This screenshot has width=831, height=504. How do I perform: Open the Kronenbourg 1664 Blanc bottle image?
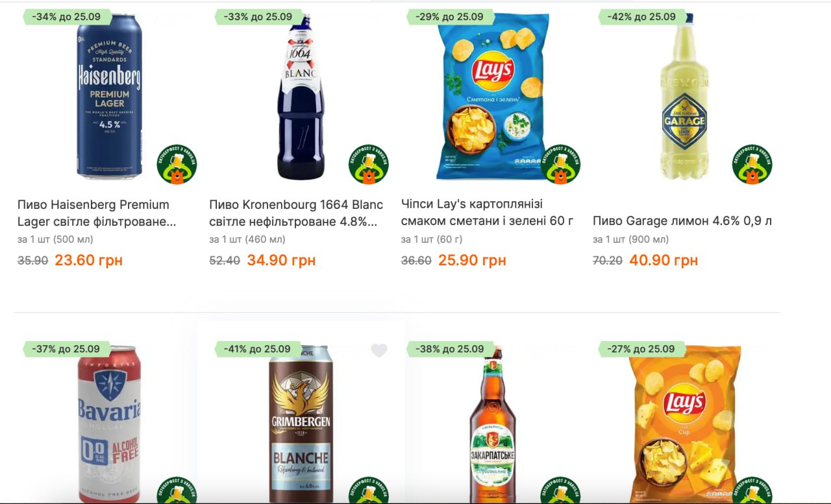301,96
